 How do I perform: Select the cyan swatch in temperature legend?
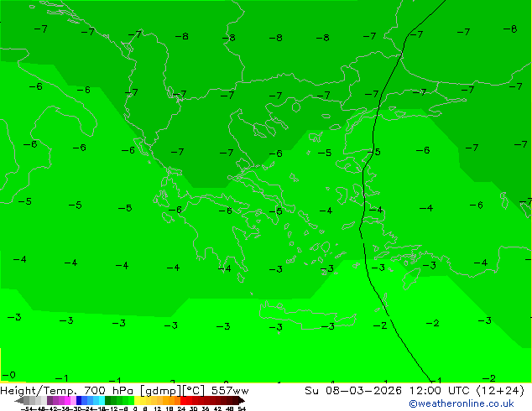[x=102, y=400]
